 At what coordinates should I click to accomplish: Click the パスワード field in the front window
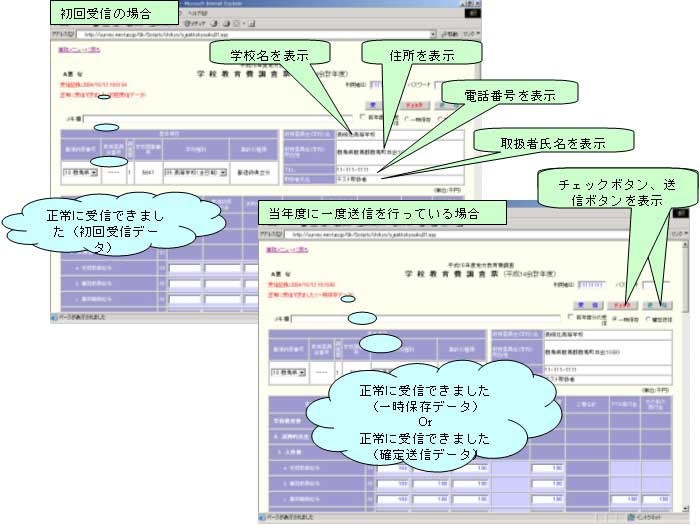(x=656, y=284)
